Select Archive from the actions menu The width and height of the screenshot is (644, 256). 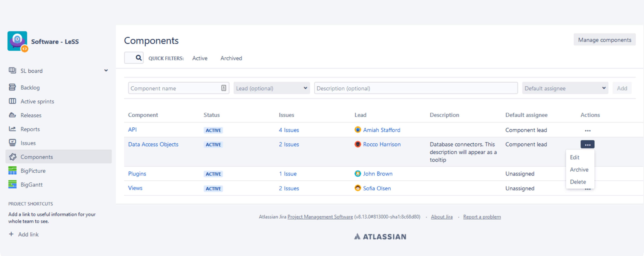[x=579, y=170]
